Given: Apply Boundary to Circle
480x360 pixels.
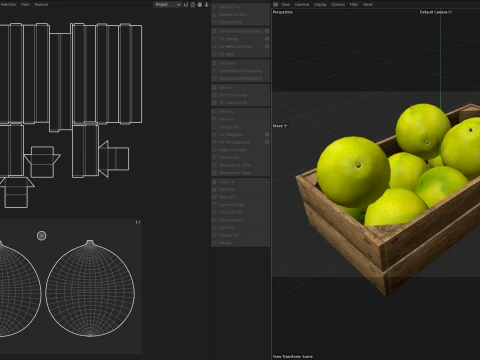Looking at the screenshot, I should [240, 165].
